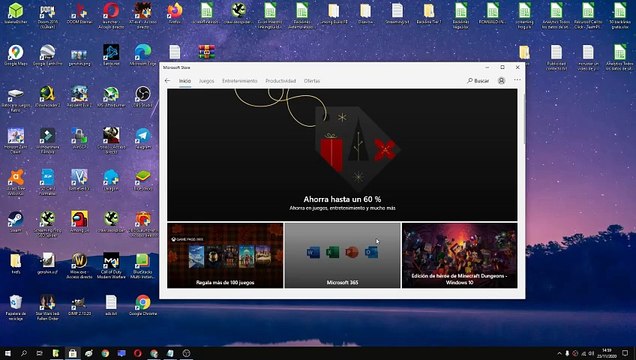Click the Microsoft Store vertical scrollbar
Image resolution: width=636 pixels, height=360 pixels.
[x=523, y=118]
